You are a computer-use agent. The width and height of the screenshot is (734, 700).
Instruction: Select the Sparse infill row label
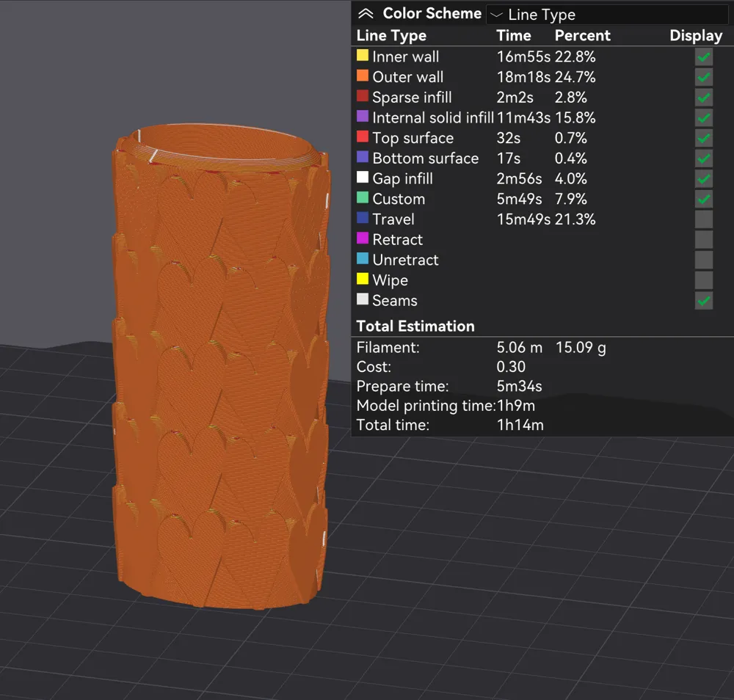[x=412, y=98]
